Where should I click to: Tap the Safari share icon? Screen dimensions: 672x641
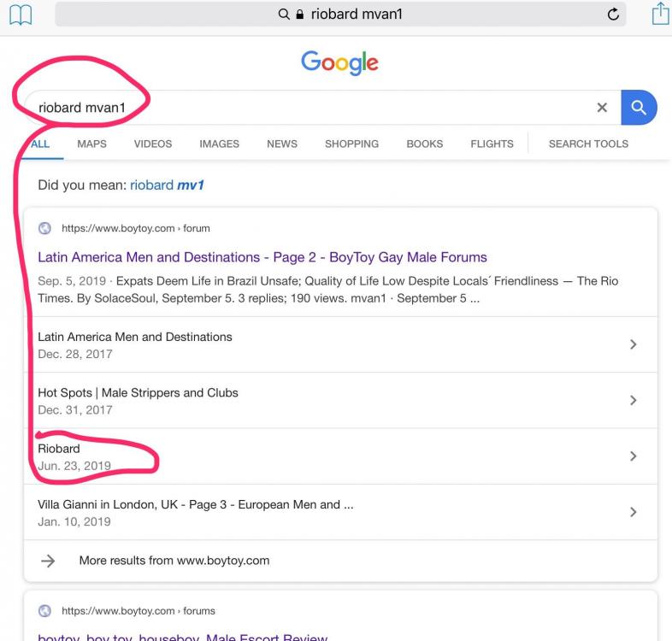[659, 14]
